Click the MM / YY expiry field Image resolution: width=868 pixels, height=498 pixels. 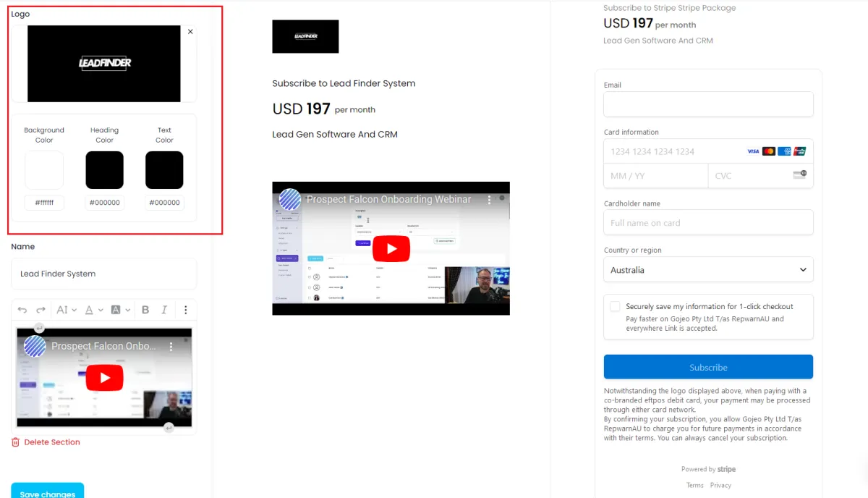click(655, 176)
